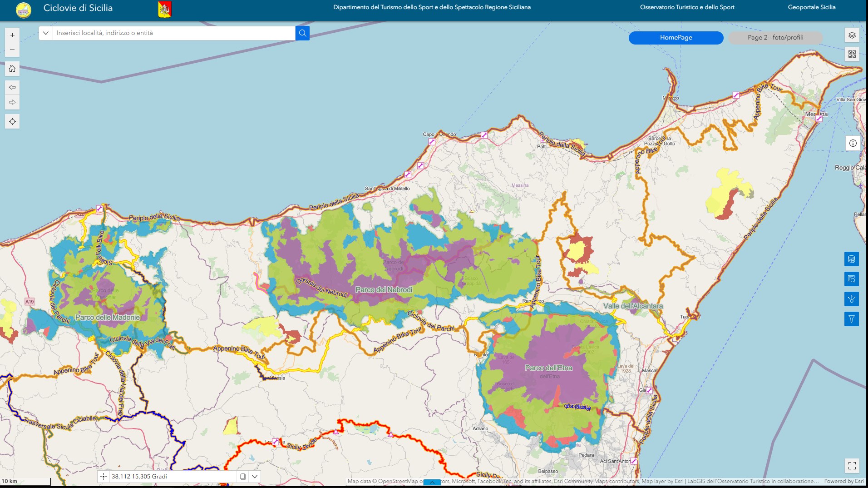Click the location search input field

tap(174, 33)
